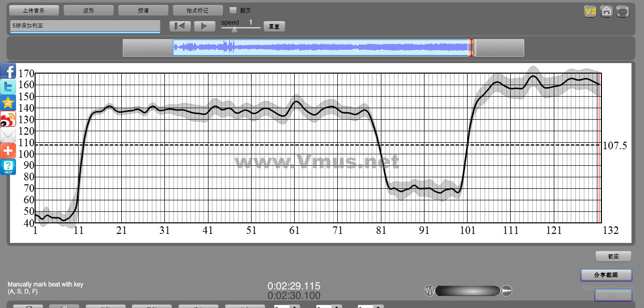
Task: Click the 上传音乐 upload music button
Action: point(34,11)
